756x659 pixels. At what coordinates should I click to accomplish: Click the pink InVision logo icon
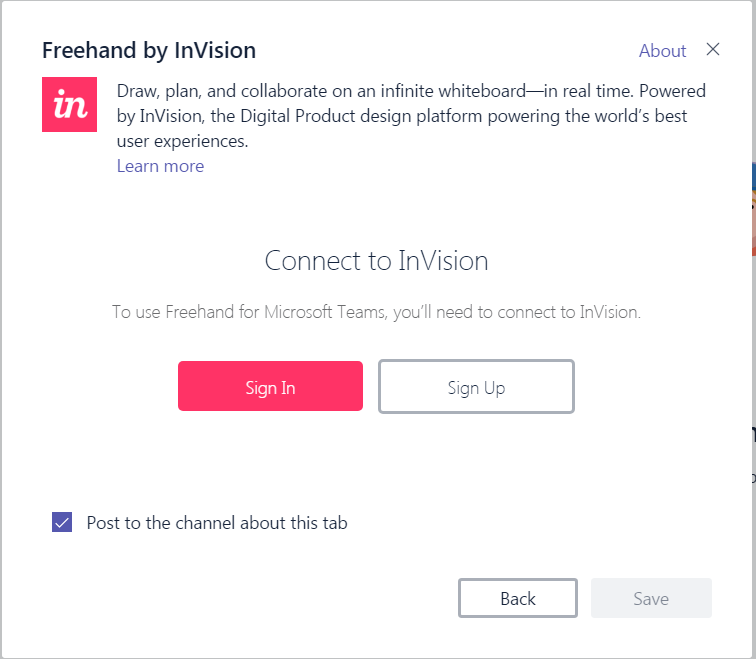pos(70,104)
